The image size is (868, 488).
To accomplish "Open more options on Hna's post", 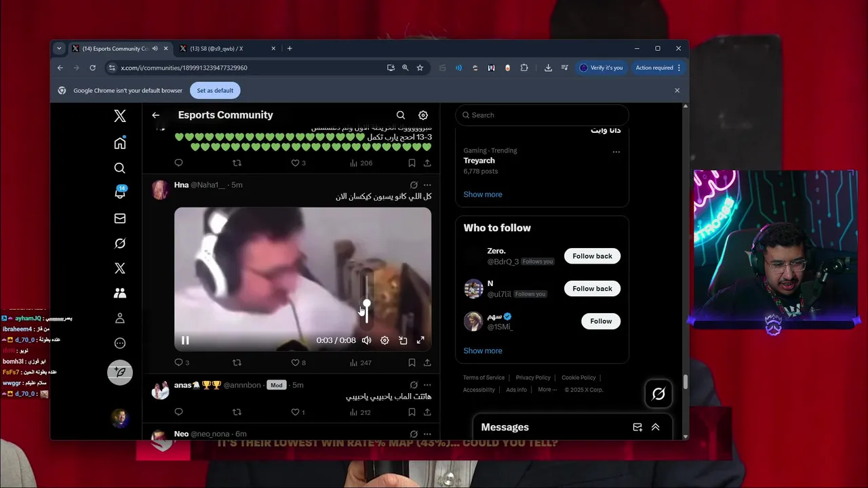I will click(x=427, y=185).
